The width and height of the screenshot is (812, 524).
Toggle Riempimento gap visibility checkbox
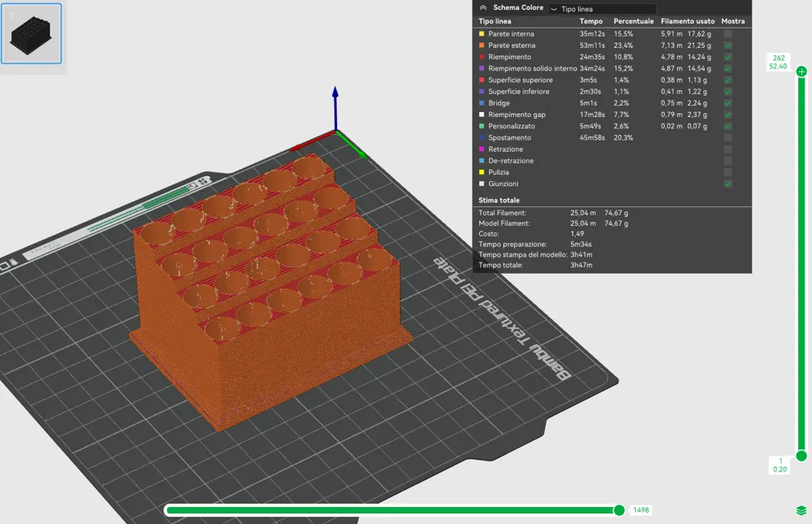click(728, 115)
